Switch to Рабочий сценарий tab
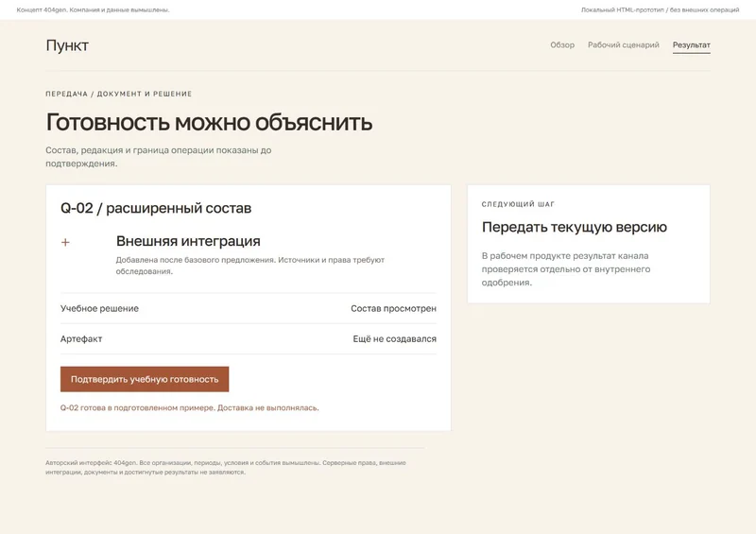The image size is (756, 534). click(624, 44)
